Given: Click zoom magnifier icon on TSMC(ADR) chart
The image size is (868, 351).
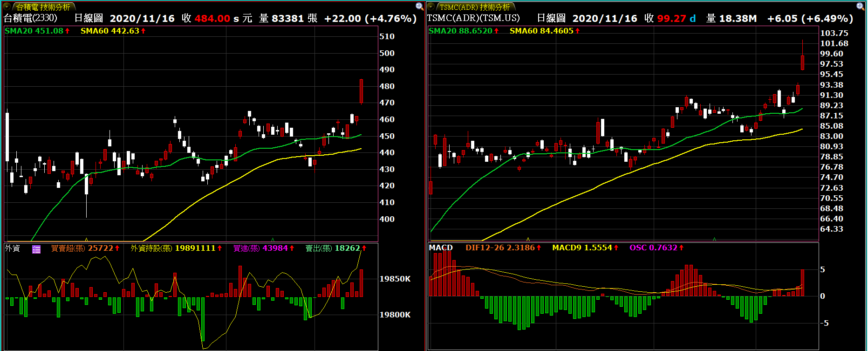Looking at the screenshot, I should pos(860,7).
